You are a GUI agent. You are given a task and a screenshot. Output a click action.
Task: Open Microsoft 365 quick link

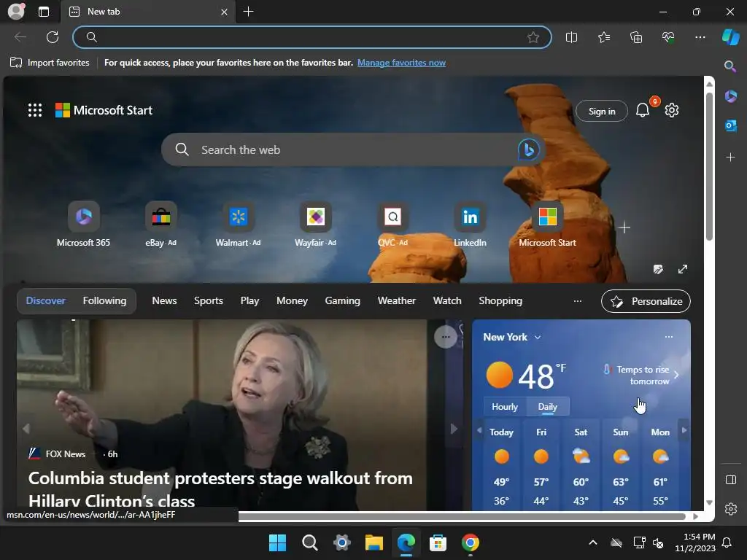pos(83,225)
